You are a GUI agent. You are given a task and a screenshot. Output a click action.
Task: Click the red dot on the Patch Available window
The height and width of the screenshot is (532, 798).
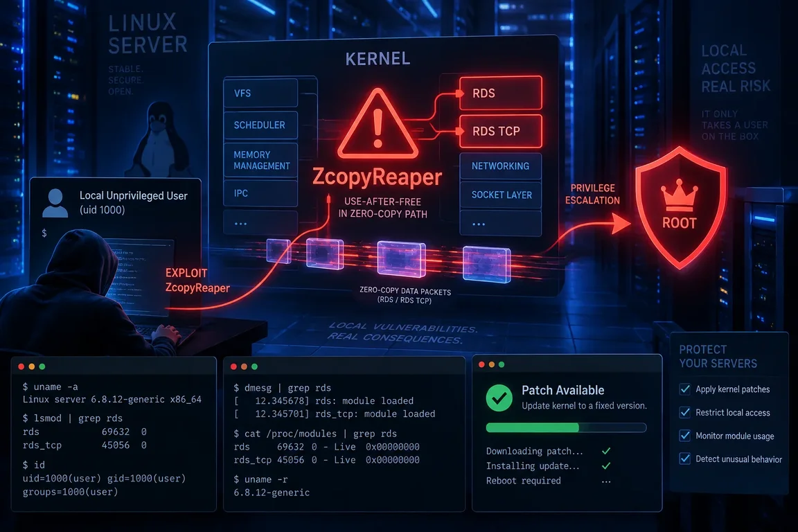[481, 364]
